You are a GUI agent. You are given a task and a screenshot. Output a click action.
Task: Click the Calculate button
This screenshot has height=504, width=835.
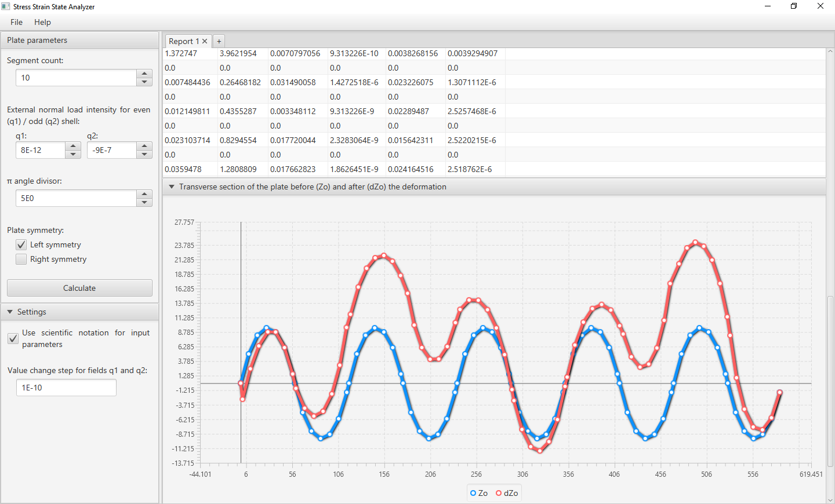coord(79,288)
